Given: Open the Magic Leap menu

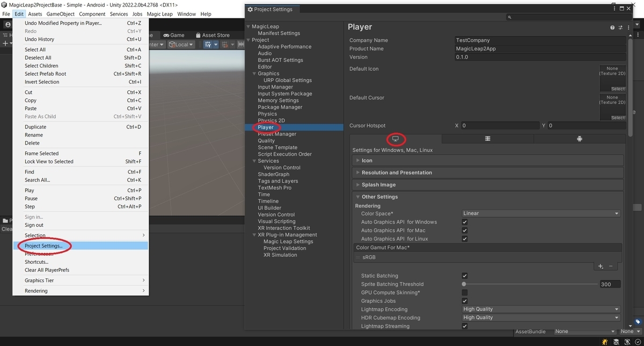Looking at the screenshot, I should (160, 14).
